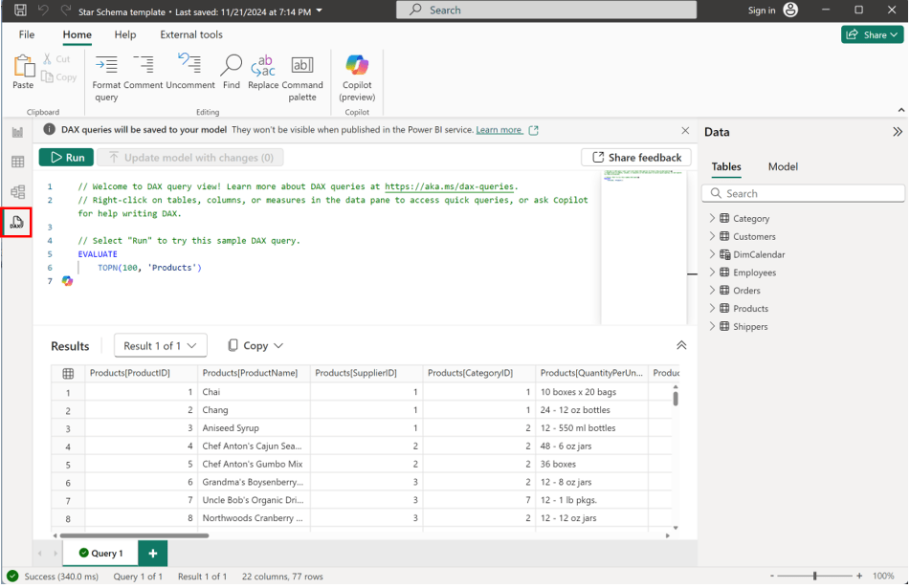This screenshot has width=910, height=588.
Task: Dismiss the DAX queries info banner
Action: click(x=685, y=130)
